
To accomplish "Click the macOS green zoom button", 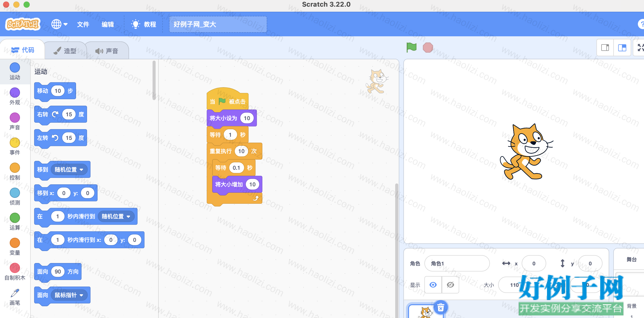I will [x=26, y=4].
